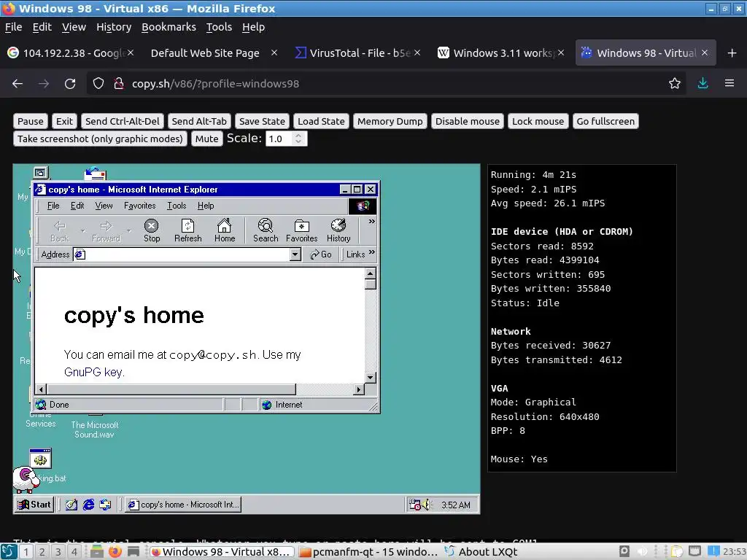Expand the Back button history dropdown
This screenshot has width=747, height=560.
pyautogui.click(x=83, y=230)
